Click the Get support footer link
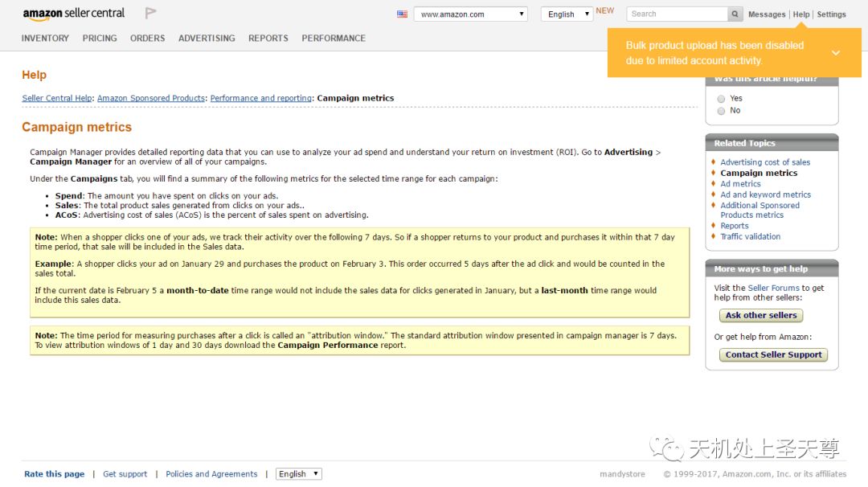 click(x=125, y=473)
